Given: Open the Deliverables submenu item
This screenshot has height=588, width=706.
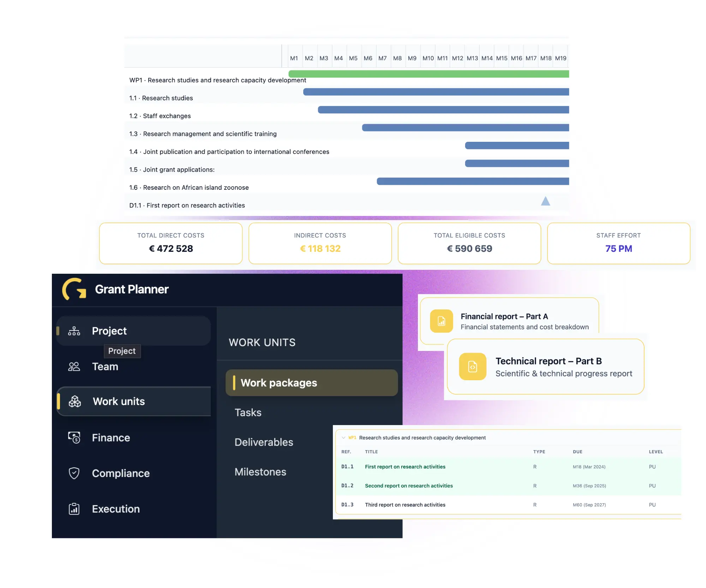Looking at the screenshot, I should click(x=264, y=442).
